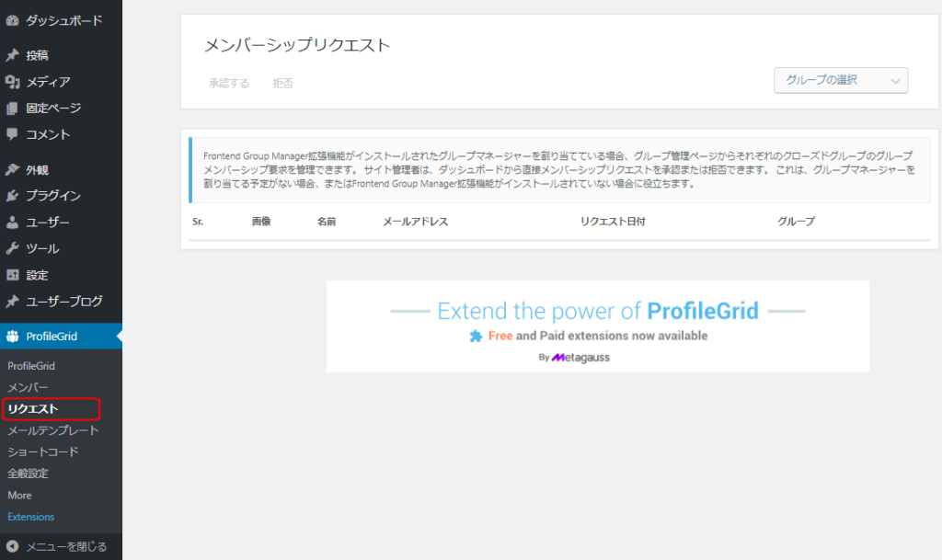Click the page icon for 固定ページ

[12, 109]
